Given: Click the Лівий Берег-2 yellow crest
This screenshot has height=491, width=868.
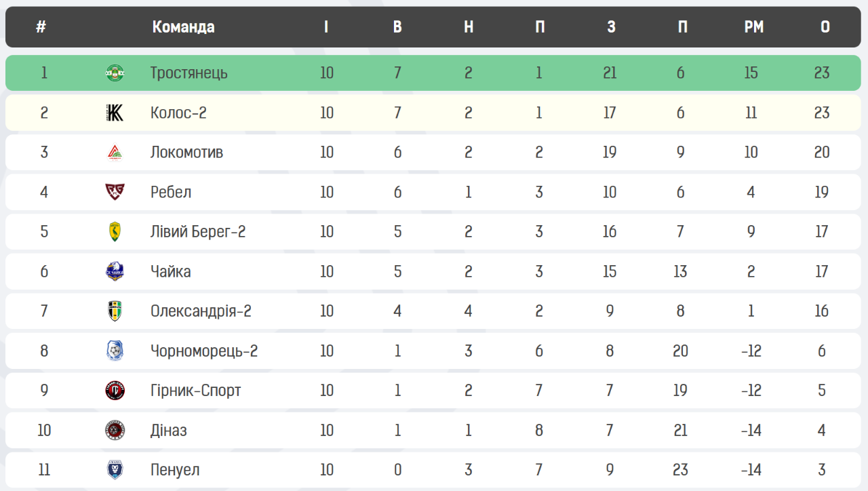Looking at the screenshot, I should pyautogui.click(x=115, y=232).
